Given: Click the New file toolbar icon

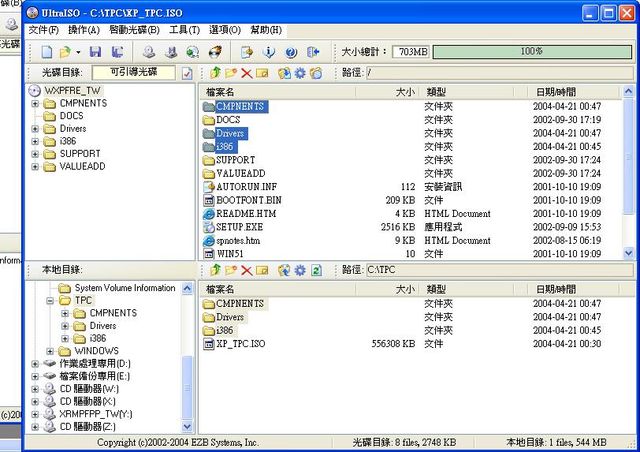Looking at the screenshot, I should pos(47,52).
